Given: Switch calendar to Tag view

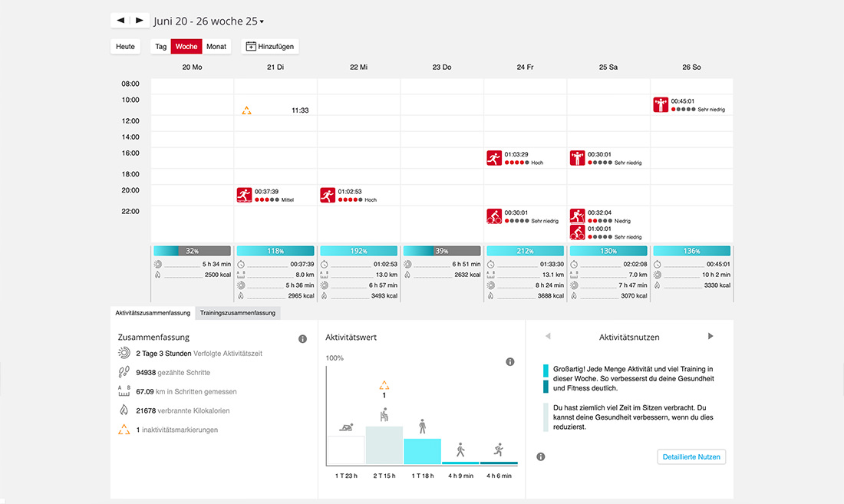Looking at the screenshot, I should [x=161, y=46].
